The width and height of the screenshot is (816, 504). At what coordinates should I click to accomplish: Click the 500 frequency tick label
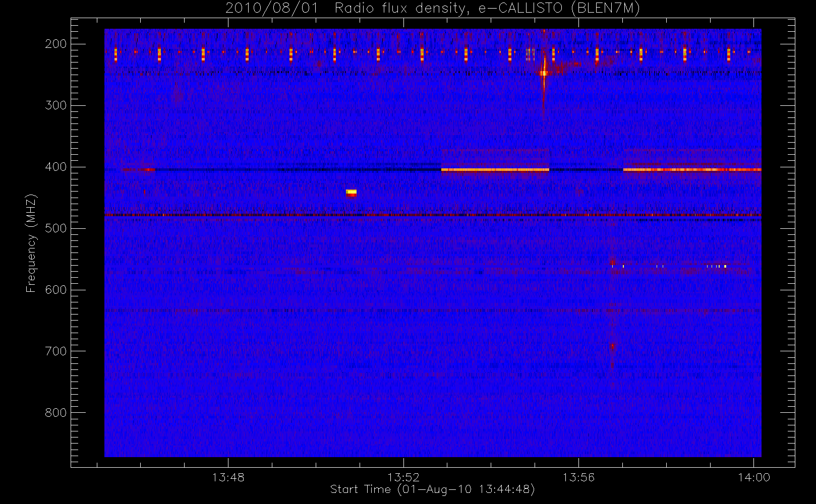[x=55, y=228]
